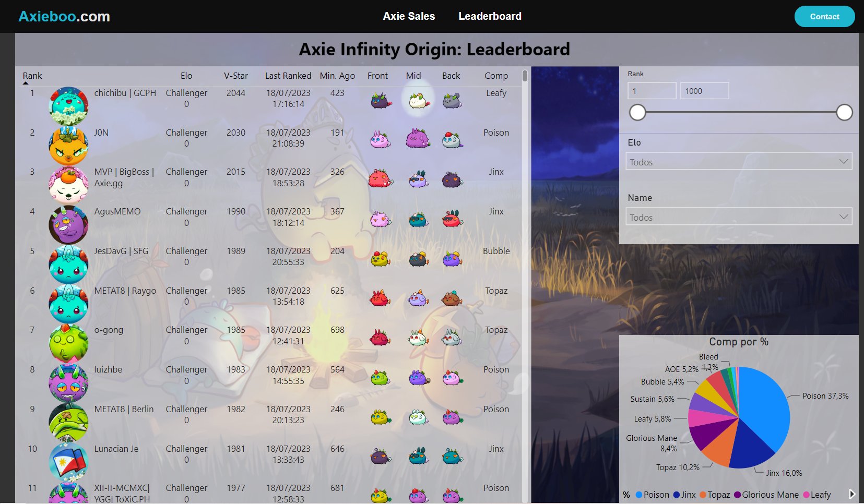Toggle Leafy legend entry
864x504 pixels.
pos(817,495)
